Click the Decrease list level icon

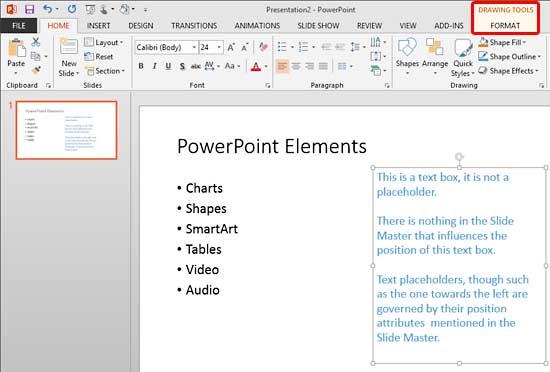click(x=326, y=47)
